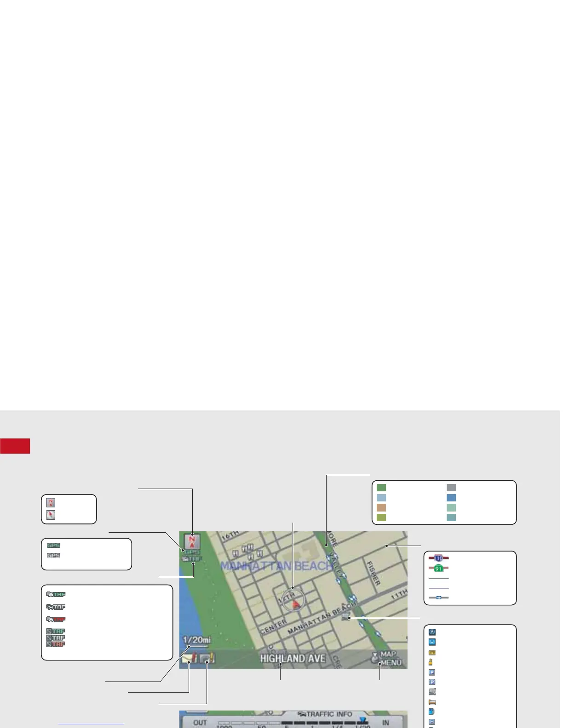The width and height of the screenshot is (563, 728).
Task: Select the hotel bed landmark icon
Action: [x=432, y=702]
